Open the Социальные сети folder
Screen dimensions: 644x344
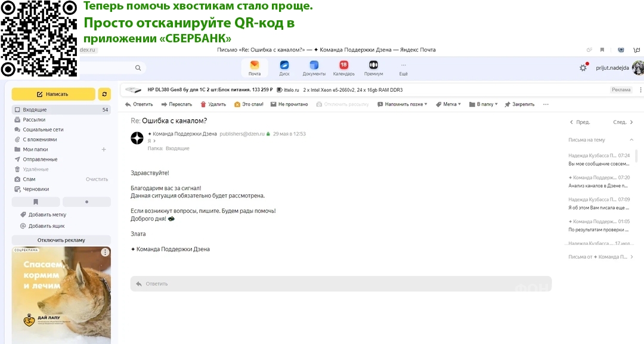coord(43,129)
